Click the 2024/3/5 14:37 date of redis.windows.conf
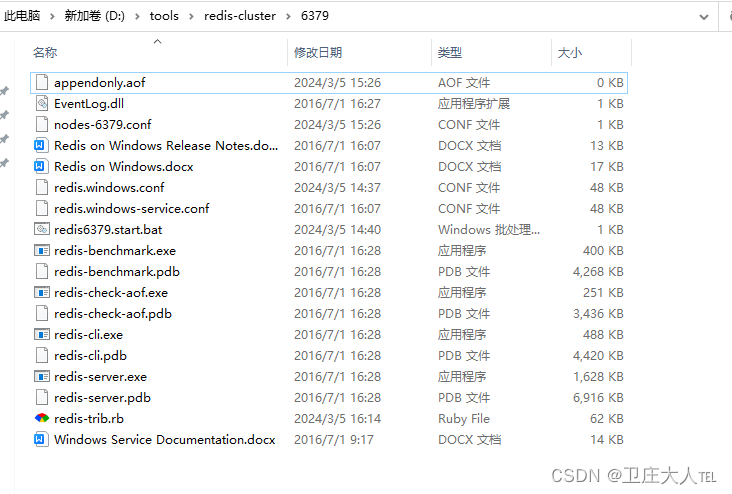Viewport: 732px width, 494px height. [338, 188]
